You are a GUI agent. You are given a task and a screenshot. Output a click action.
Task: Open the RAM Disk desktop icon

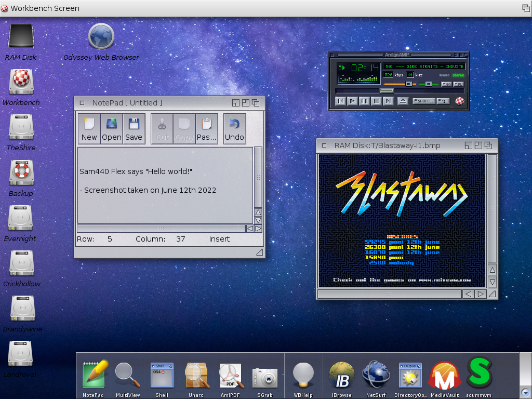click(21, 36)
